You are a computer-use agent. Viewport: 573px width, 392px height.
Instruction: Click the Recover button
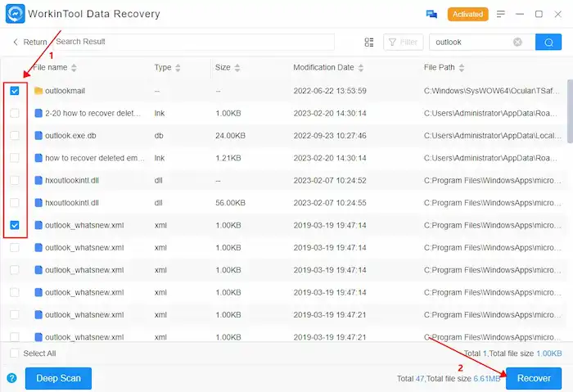[x=534, y=378]
